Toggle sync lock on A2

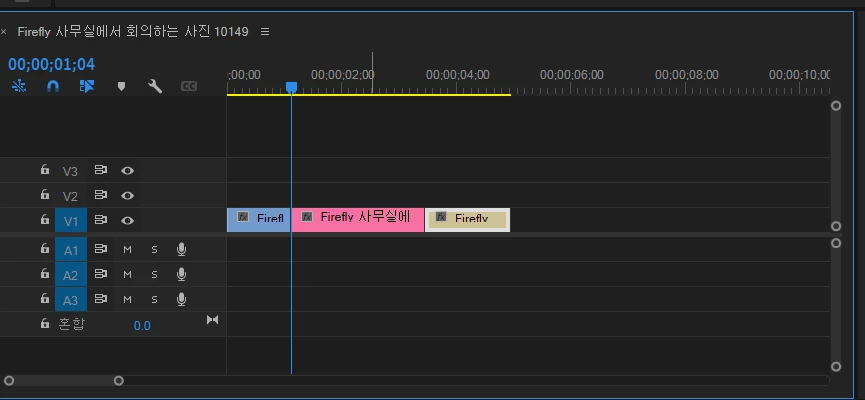pyautogui.click(x=100, y=274)
